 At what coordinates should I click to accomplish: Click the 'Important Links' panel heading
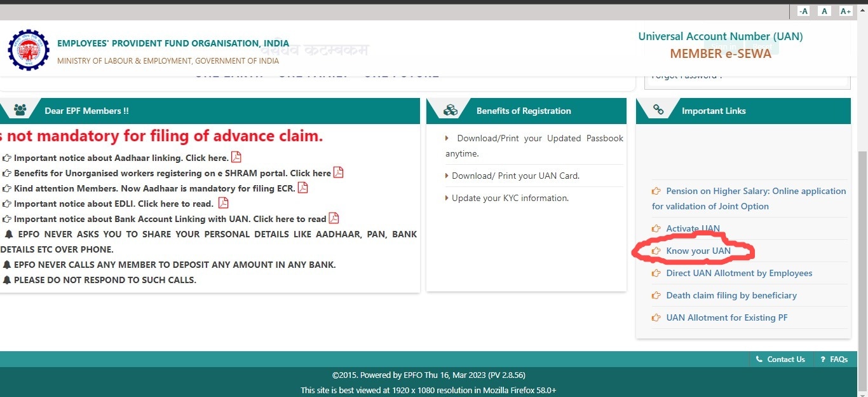tap(714, 111)
